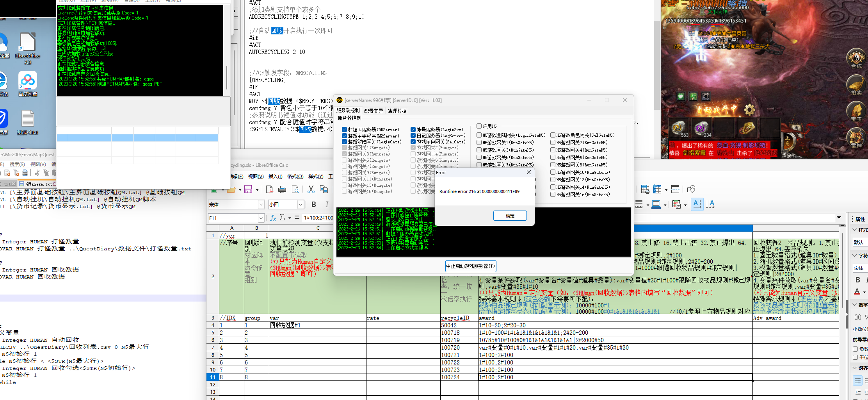Viewport: 868px width, 400px height.
Task: Click Insert Shapes icon in Calc toolbar
Action: point(691,189)
